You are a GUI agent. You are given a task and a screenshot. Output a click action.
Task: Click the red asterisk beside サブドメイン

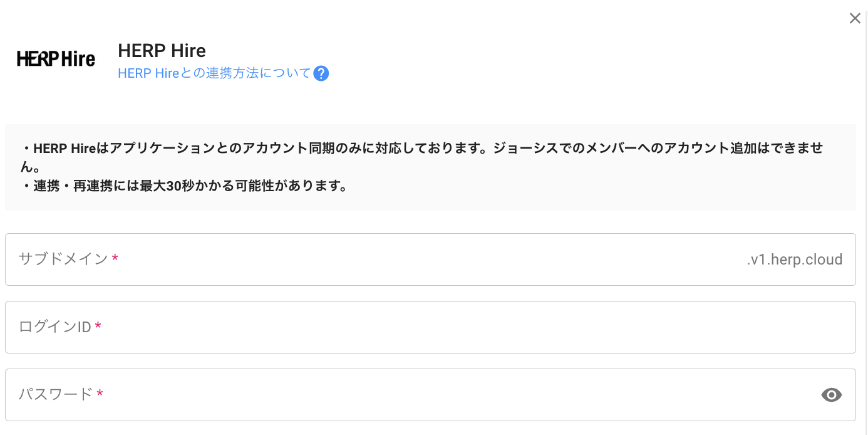point(115,259)
